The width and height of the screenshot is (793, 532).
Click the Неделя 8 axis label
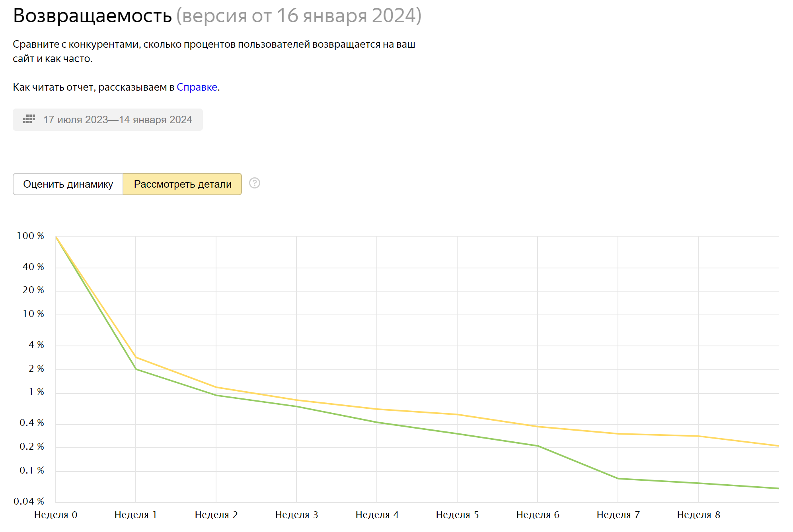coord(698,515)
